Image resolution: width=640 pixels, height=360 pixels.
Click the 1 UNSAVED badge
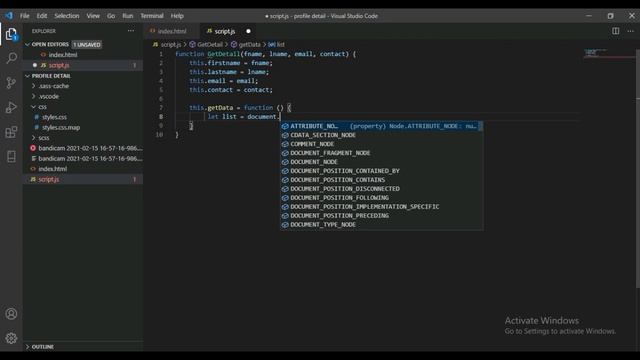click(x=87, y=44)
